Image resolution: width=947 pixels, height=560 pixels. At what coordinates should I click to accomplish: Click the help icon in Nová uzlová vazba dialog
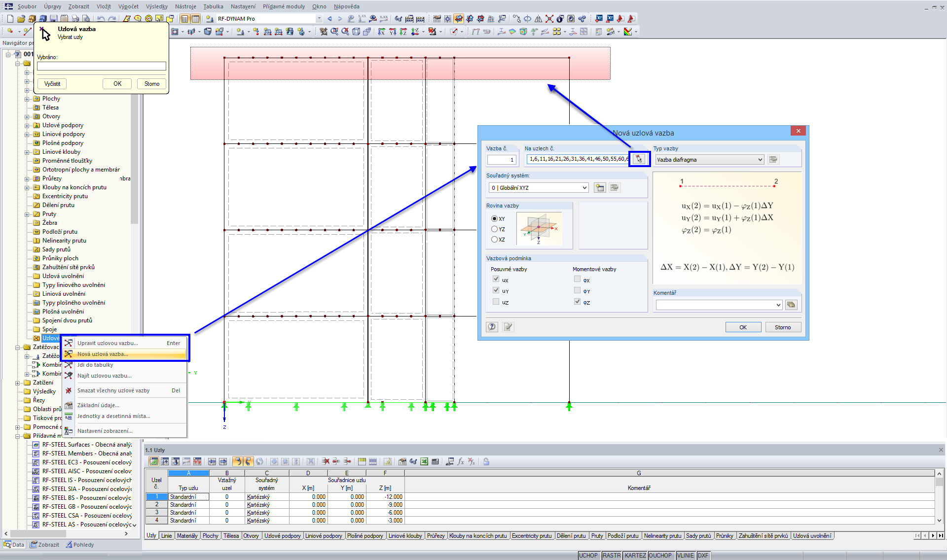click(x=492, y=327)
